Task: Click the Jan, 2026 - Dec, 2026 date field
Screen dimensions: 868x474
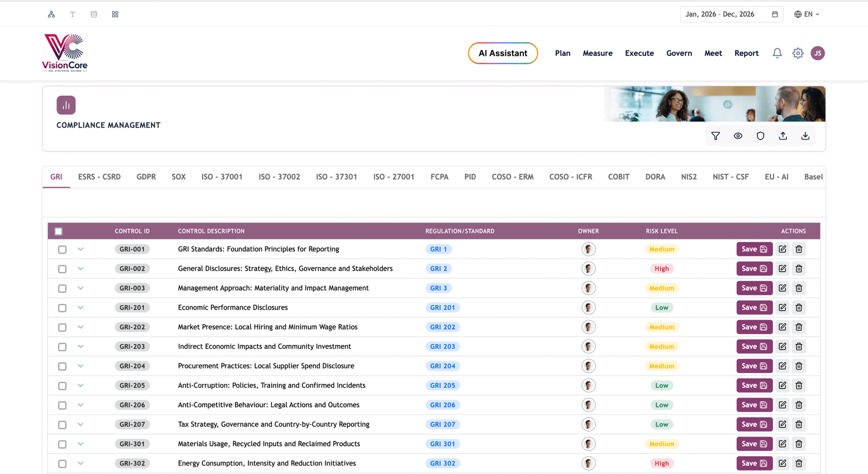Action: coord(731,14)
